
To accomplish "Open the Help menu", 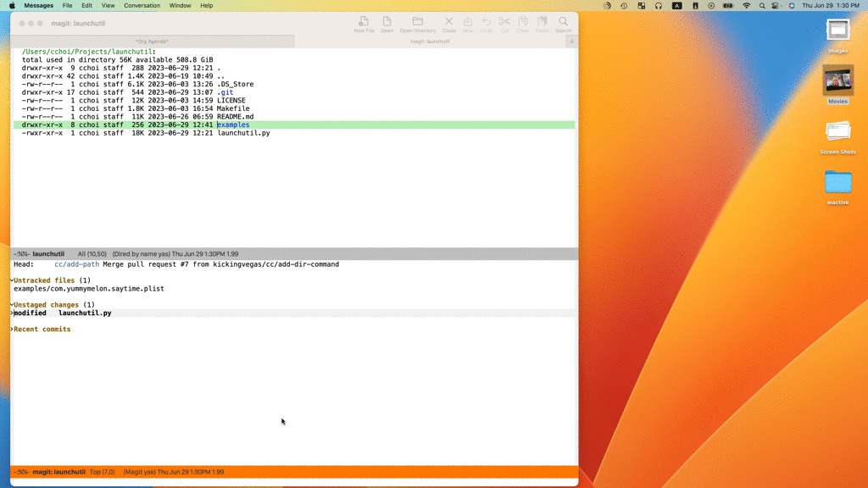I will click(207, 6).
